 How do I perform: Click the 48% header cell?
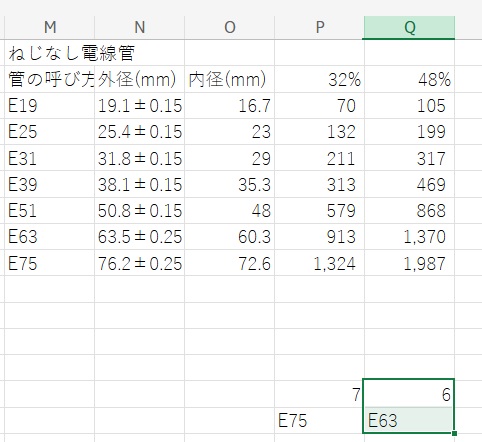(409, 79)
